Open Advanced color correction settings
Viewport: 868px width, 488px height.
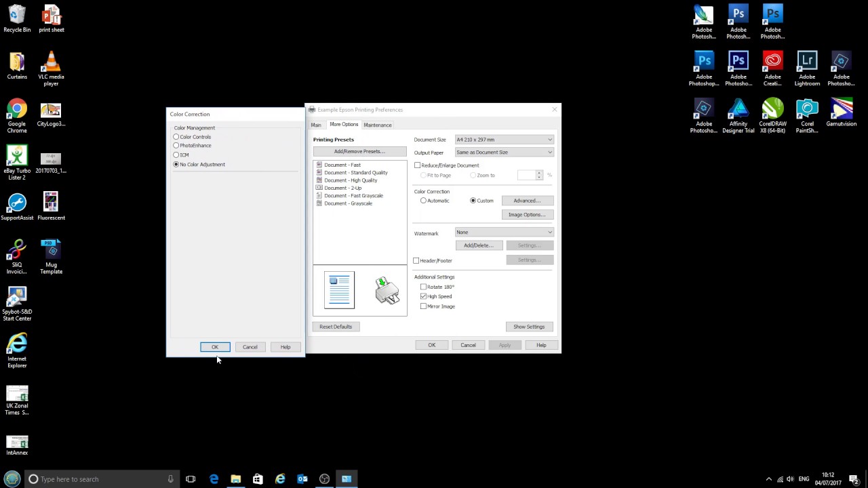pyautogui.click(x=527, y=201)
